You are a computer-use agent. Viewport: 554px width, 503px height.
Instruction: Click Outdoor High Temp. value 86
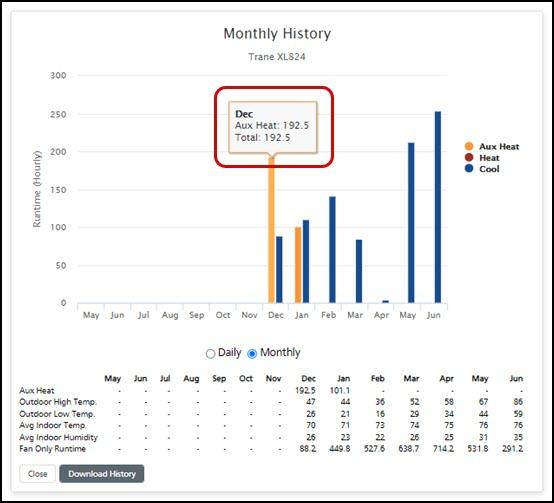[518, 402]
